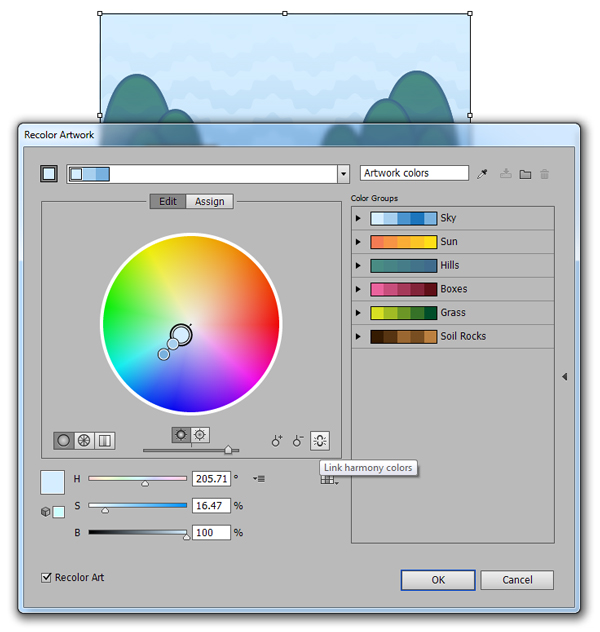Image resolution: width=600 pixels, height=632 pixels.
Task: Click the swatch library grid icon
Action: point(329,480)
